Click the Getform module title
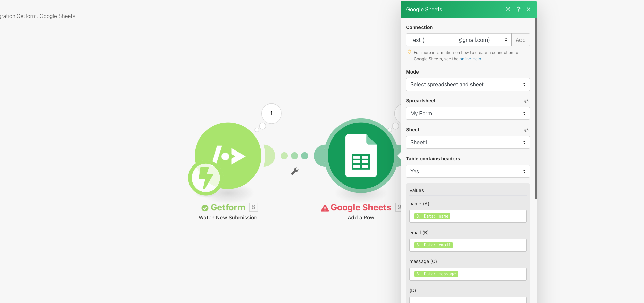This screenshot has height=303, width=644. pos(228,207)
